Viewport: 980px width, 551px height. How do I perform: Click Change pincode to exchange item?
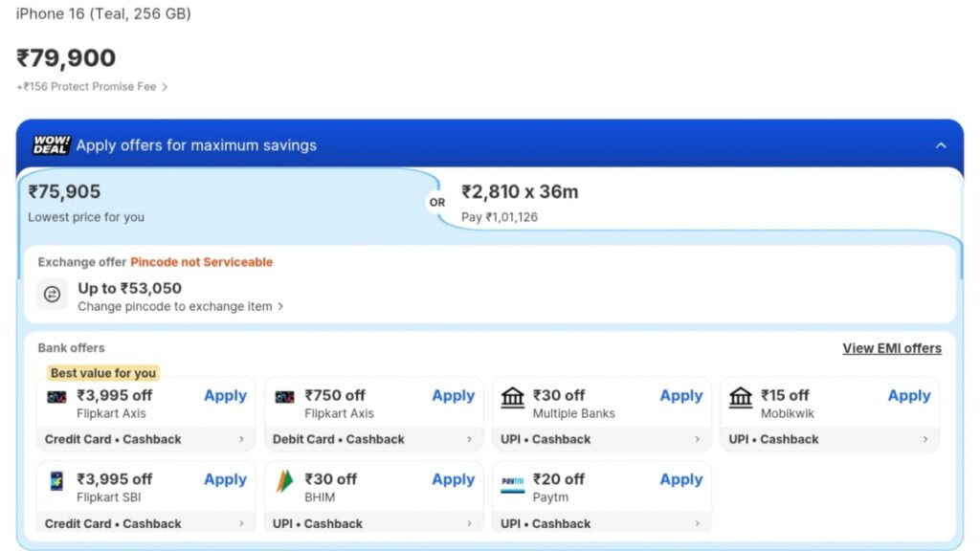pyautogui.click(x=180, y=307)
